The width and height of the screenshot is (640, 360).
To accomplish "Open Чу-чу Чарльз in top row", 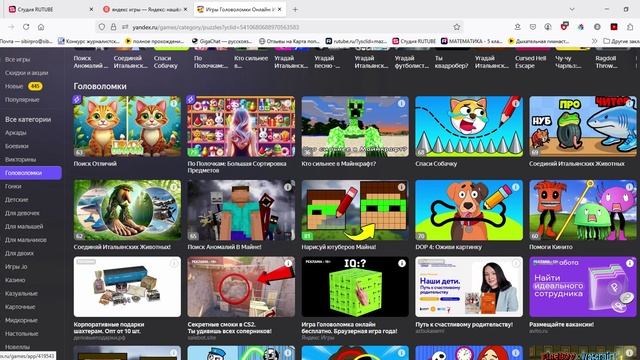I will pyautogui.click(x=568, y=62).
